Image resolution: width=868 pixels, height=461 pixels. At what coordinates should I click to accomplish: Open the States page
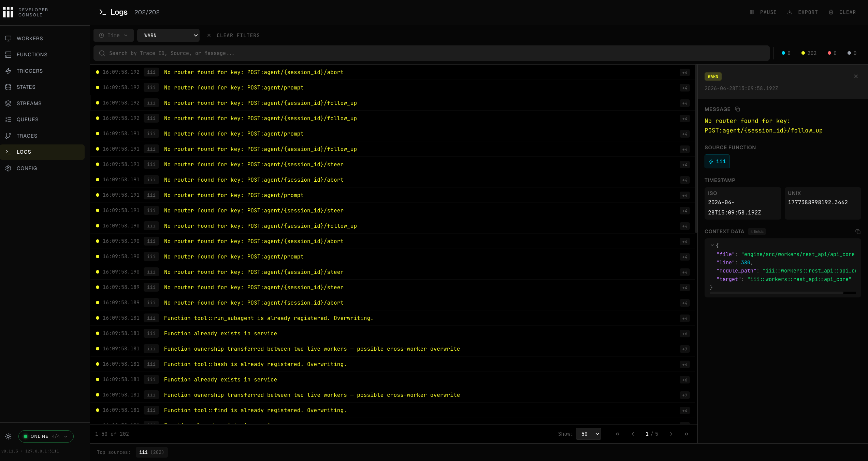pos(42,87)
